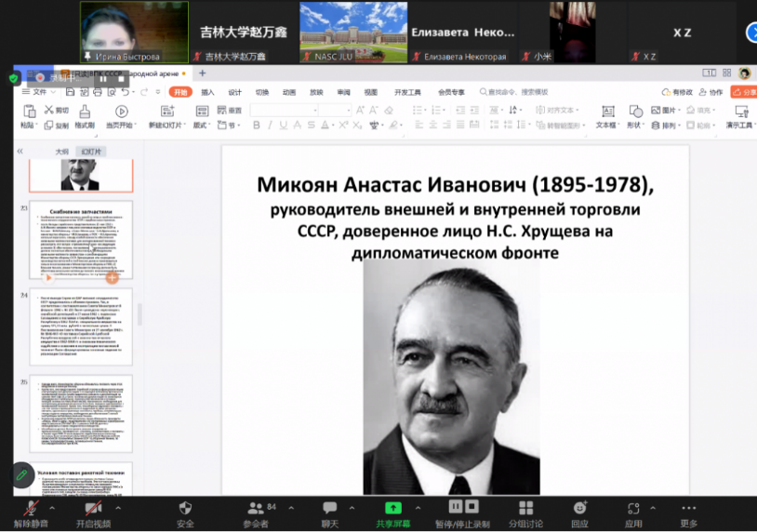Click the green Share Screen icon

(393, 508)
